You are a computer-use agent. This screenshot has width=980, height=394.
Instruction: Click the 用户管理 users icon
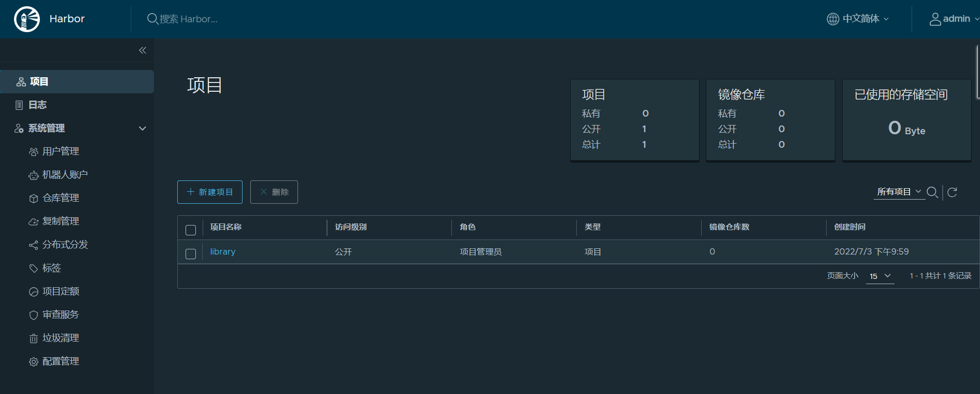(x=34, y=152)
